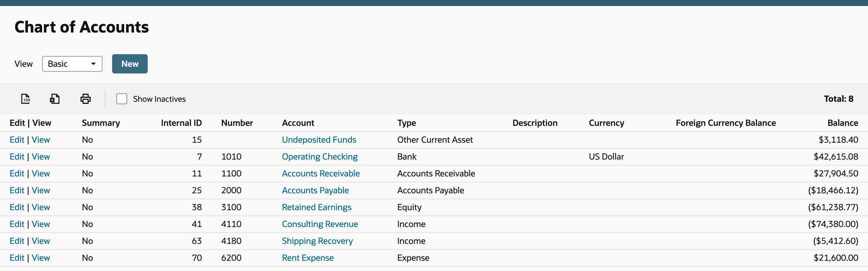The height and width of the screenshot is (271, 868).
Task: Sort by the Internal ID column header
Action: (181, 123)
